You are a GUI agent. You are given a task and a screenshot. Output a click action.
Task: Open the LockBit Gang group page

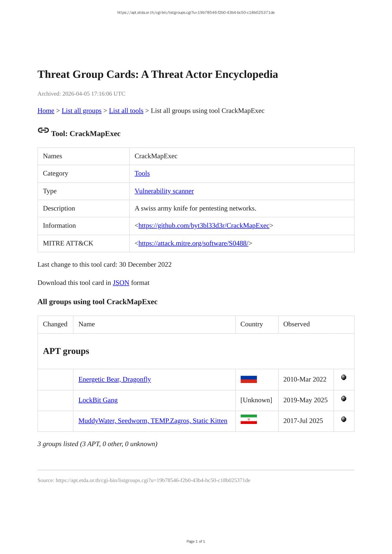(x=98, y=400)
